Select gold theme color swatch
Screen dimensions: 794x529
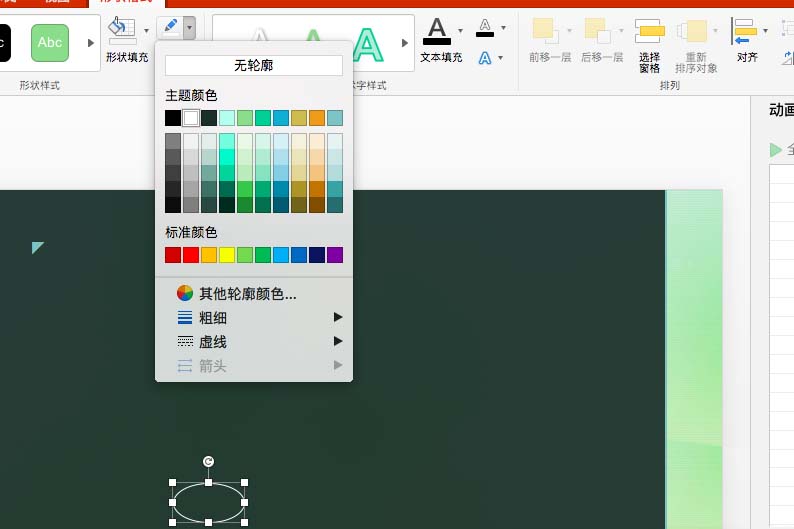click(x=299, y=118)
